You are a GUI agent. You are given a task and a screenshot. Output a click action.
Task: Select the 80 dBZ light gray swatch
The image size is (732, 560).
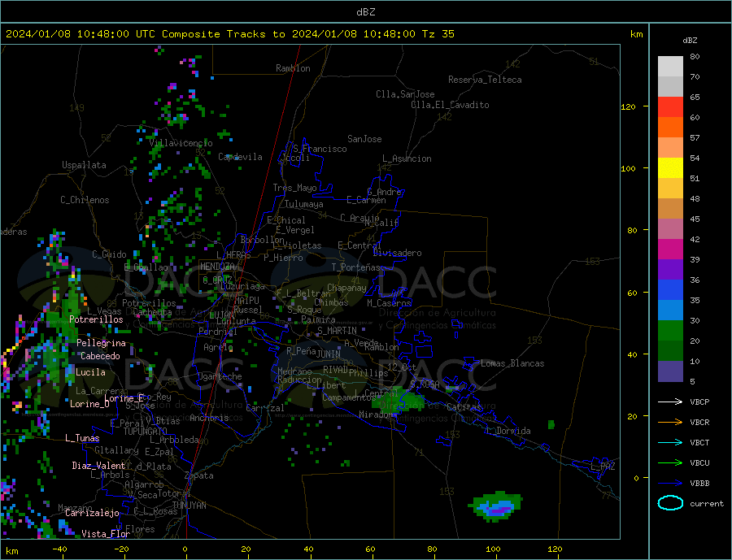670,67
